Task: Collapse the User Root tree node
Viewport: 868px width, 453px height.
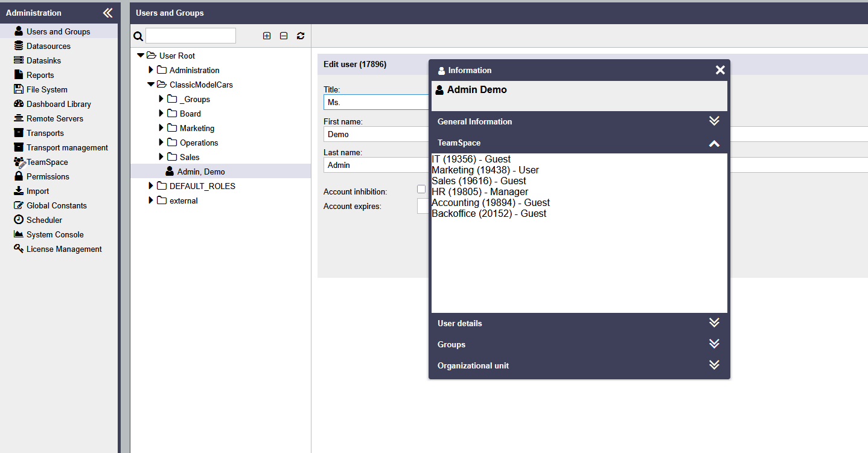Action: tap(141, 56)
